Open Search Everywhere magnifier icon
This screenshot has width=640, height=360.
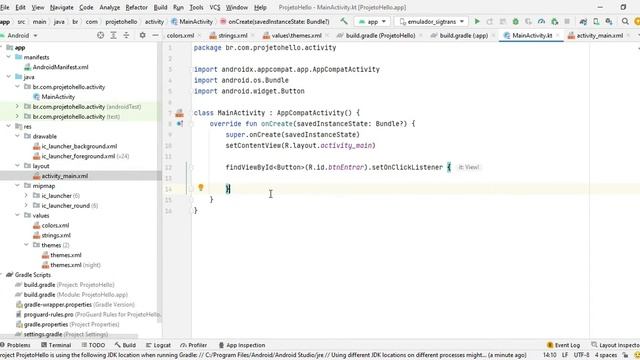[625, 22]
